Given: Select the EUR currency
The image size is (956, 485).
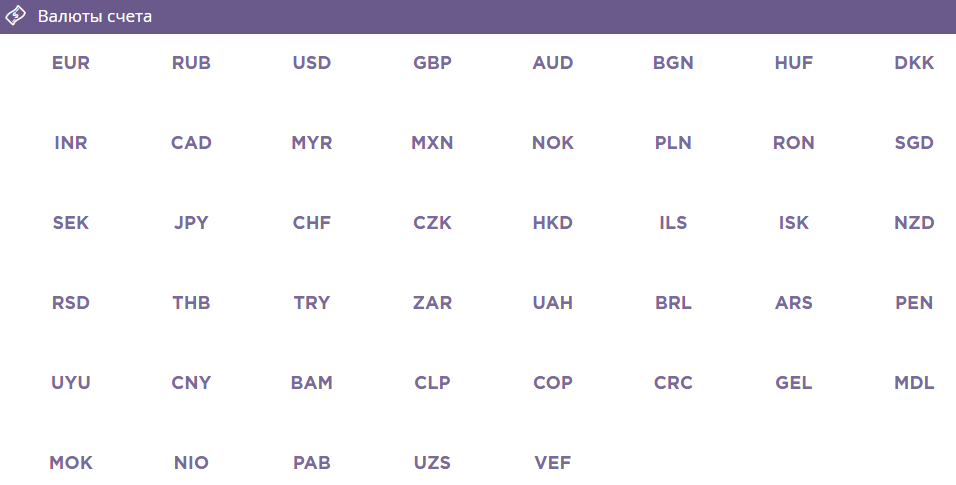Looking at the screenshot, I should coord(71,63).
